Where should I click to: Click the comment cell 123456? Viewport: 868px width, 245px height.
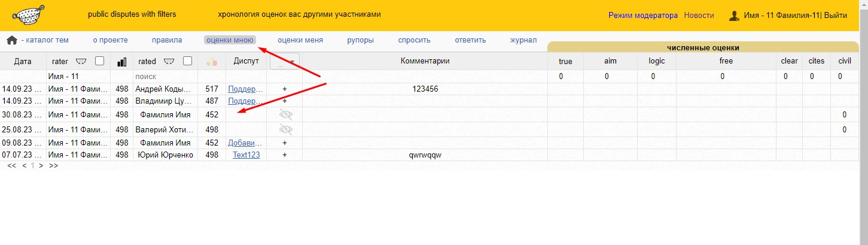(x=425, y=89)
